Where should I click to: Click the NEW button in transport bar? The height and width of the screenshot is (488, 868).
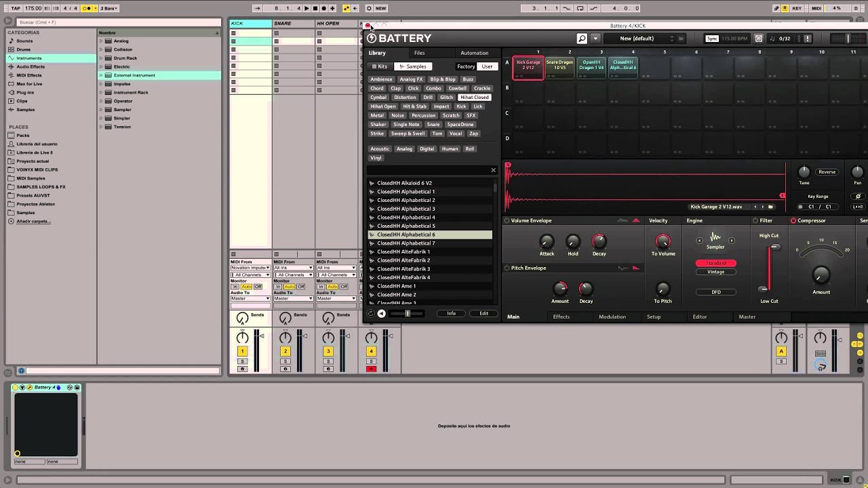(380, 8)
